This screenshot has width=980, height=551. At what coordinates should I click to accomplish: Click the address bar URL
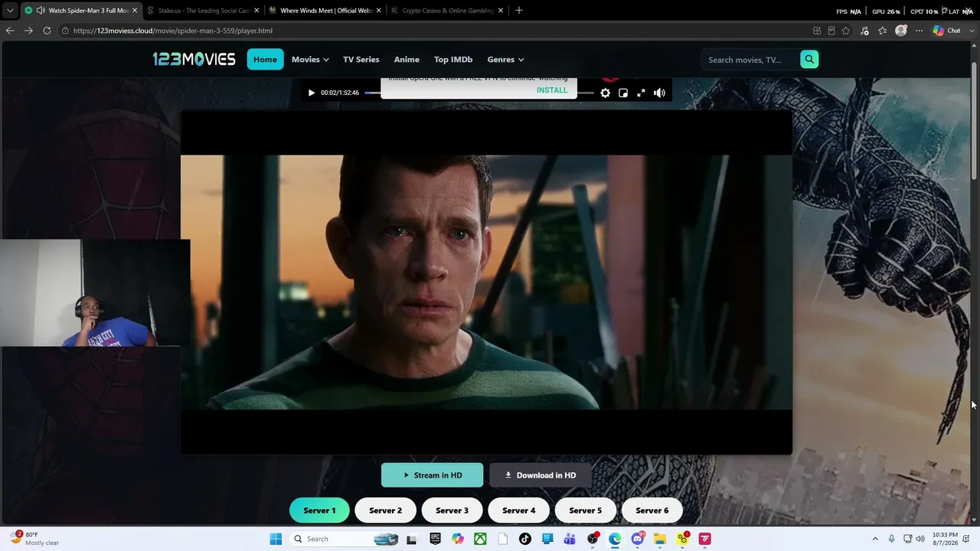click(x=173, y=31)
